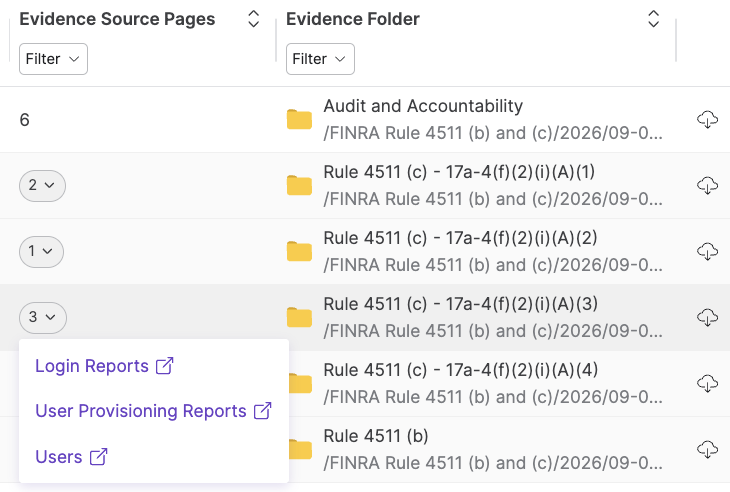Open Rule 4511 (c) - 17a-4(f)(2)(i)(A)(3) folder name
This screenshot has height=492, width=730.
(x=460, y=304)
